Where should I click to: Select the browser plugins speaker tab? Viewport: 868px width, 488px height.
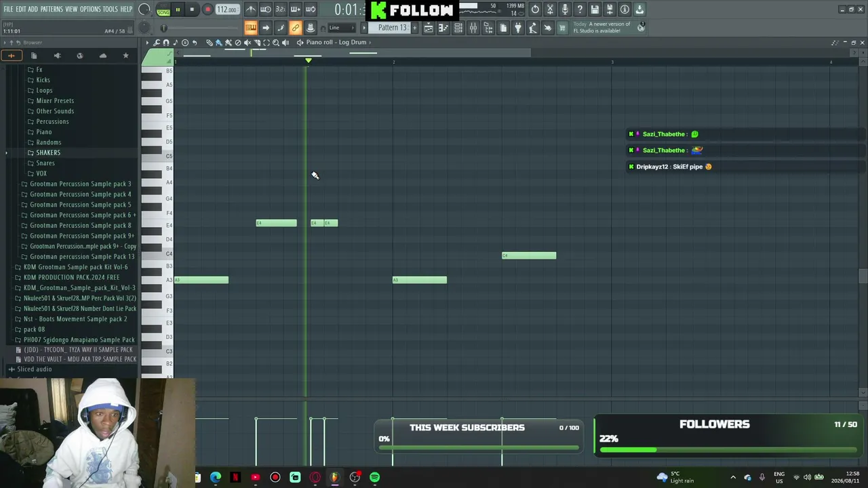pyautogui.click(x=57, y=56)
